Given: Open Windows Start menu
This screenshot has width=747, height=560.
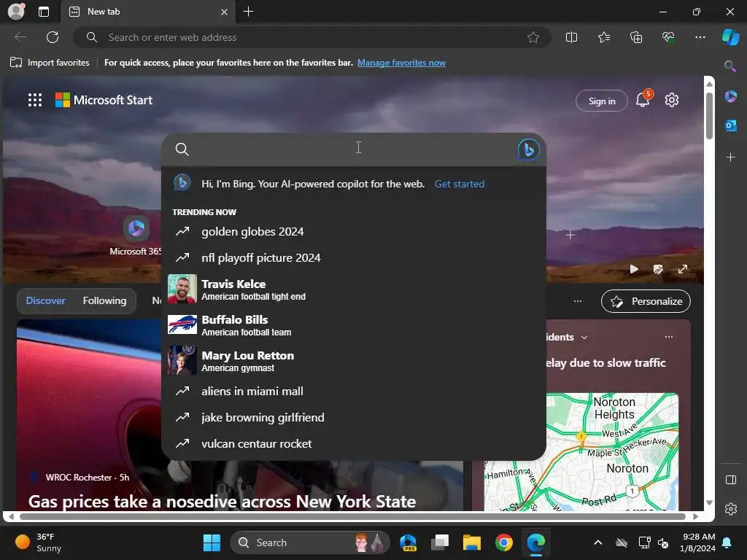Looking at the screenshot, I should click(x=212, y=542).
